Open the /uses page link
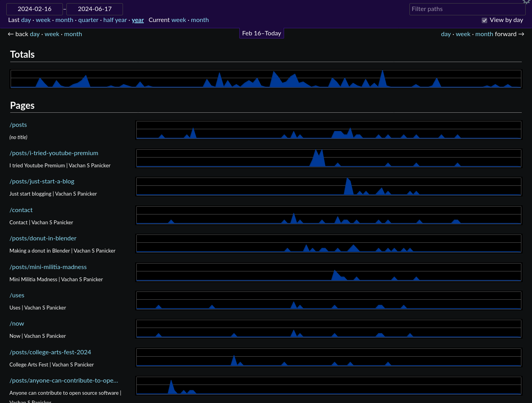 [x=17, y=295]
